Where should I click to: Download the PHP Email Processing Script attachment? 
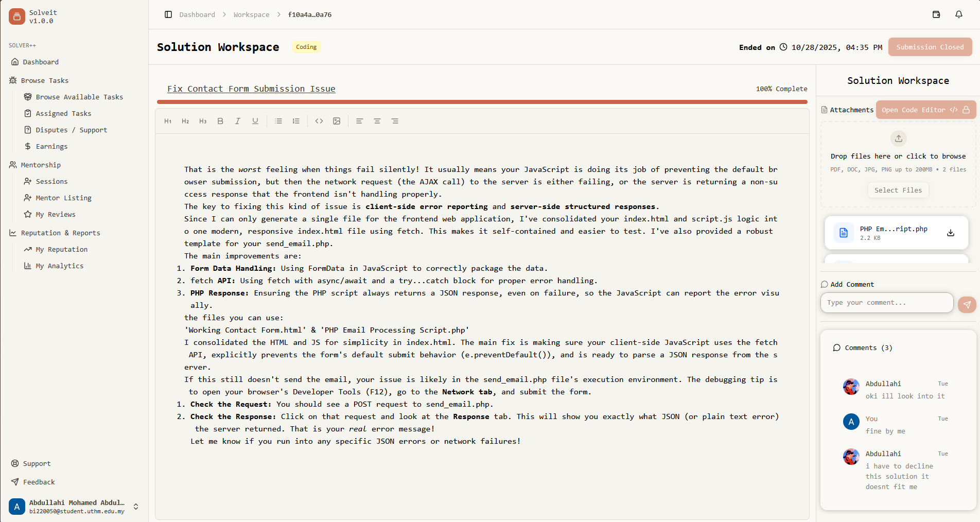pyautogui.click(x=950, y=233)
